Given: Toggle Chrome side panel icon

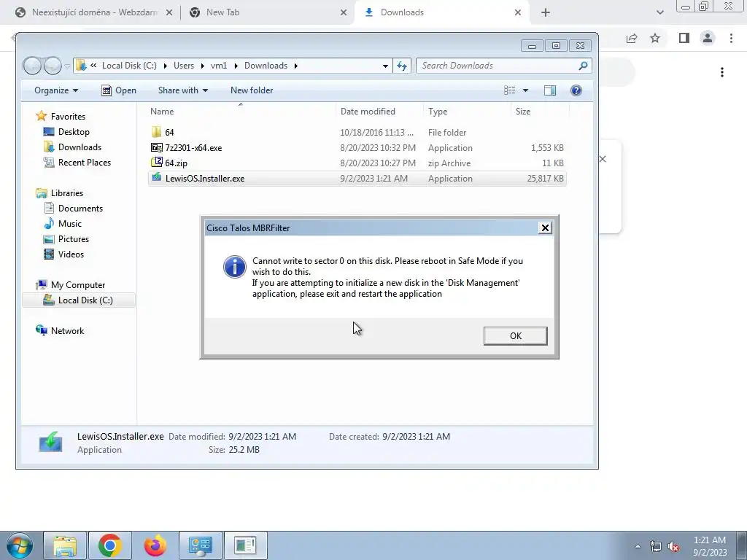Looking at the screenshot, I should point(684,38).
